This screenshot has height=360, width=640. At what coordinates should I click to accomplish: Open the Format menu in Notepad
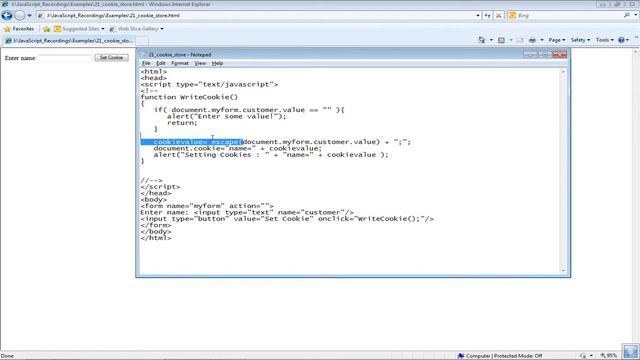[x=180, y=63]
